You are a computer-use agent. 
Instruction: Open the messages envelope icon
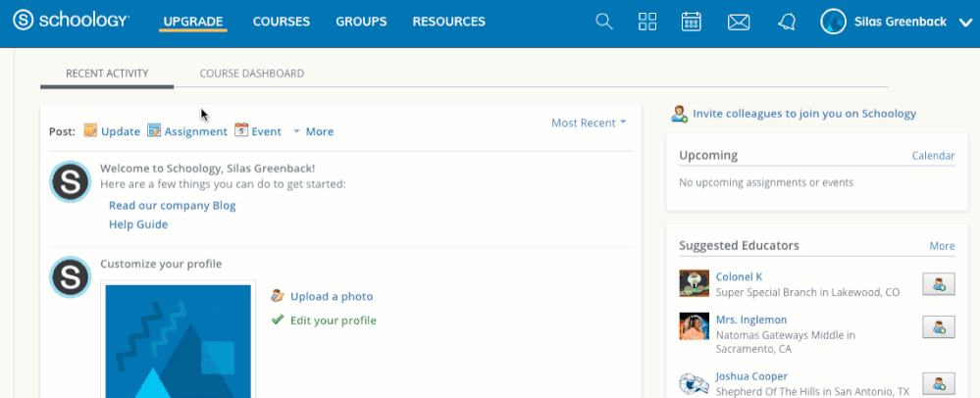(739, 23)
